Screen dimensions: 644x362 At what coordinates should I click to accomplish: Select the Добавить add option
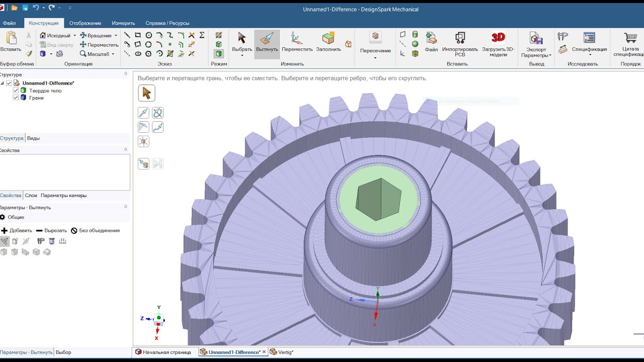pos(17,231)
